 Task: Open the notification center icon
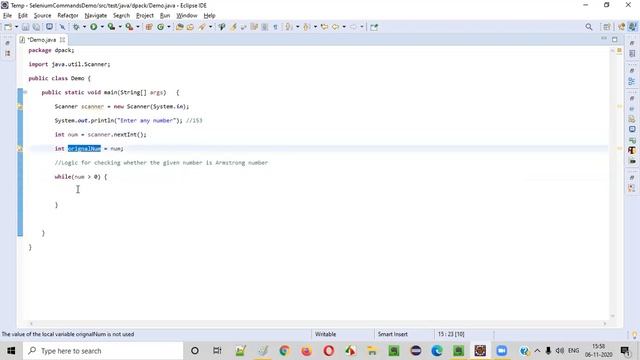coord(624,351)
